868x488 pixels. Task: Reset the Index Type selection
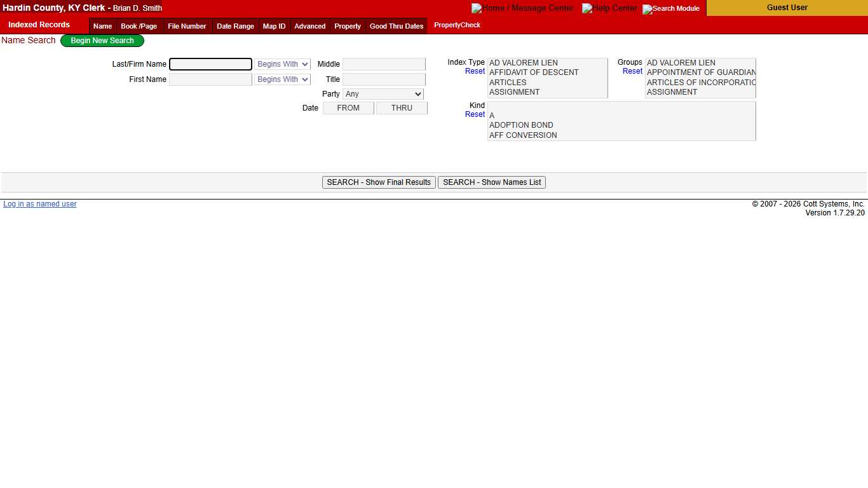click(x=475, y=71)
